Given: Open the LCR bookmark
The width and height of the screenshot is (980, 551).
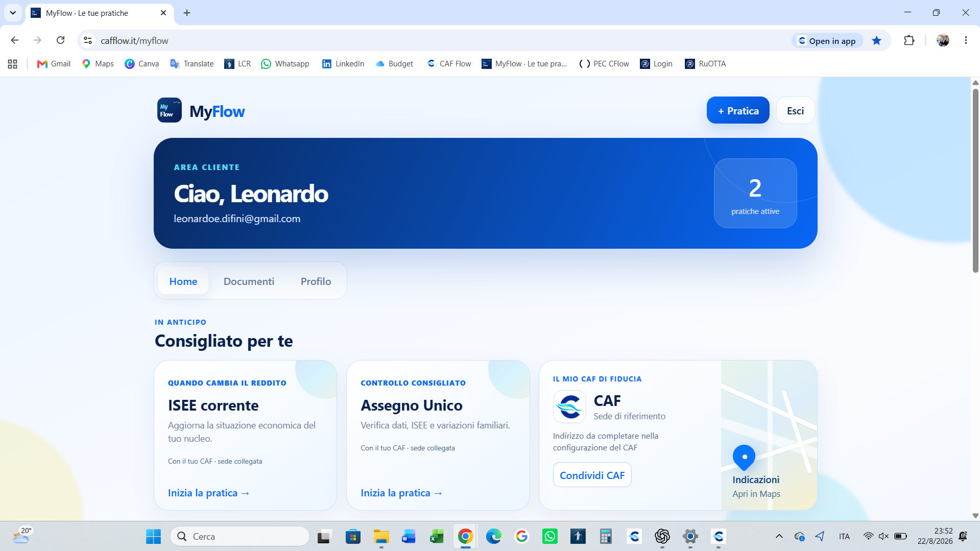Looking at the screenshot, I should click(237, 64).
